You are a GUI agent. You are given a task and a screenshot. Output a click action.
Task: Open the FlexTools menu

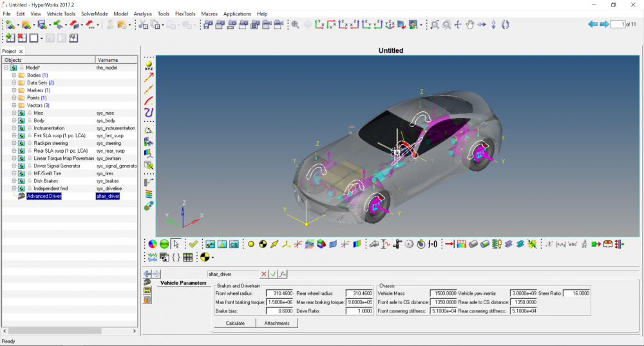(x=185, y=14)
